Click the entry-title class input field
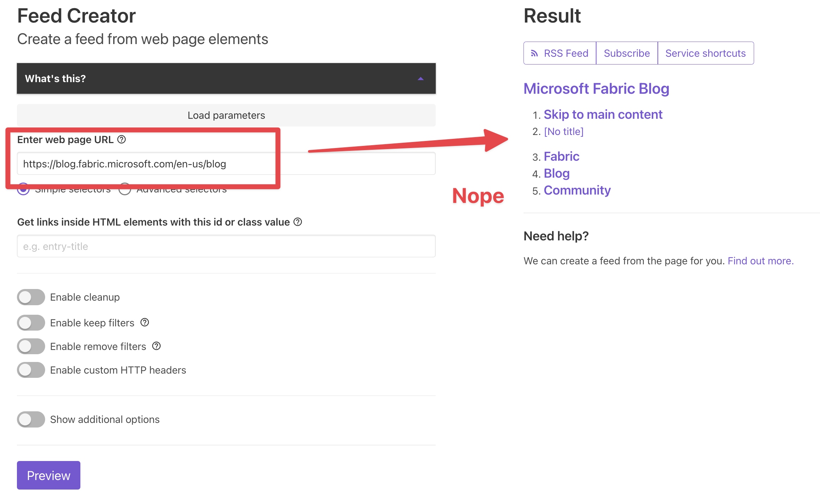 226,246
